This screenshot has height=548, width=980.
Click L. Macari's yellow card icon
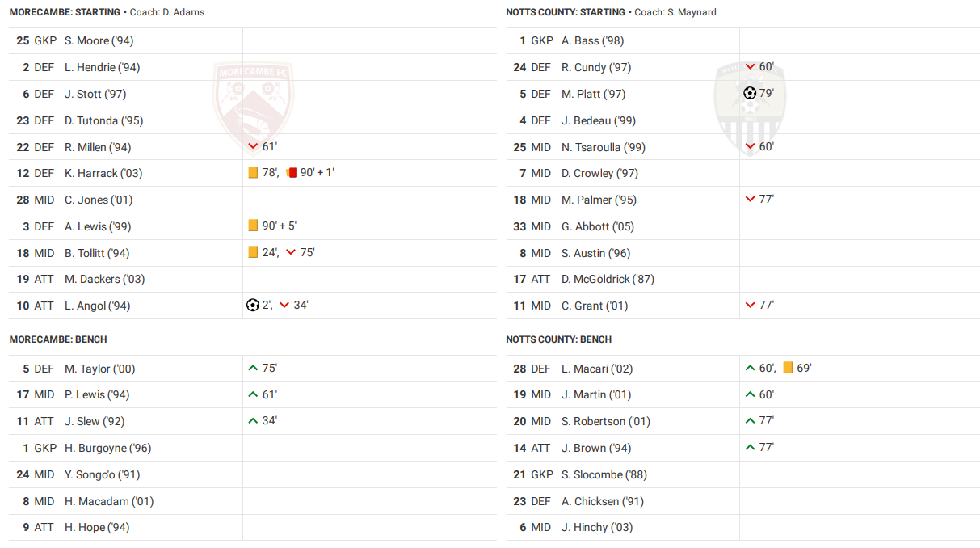pyautogui.click(x=788, y=368)
